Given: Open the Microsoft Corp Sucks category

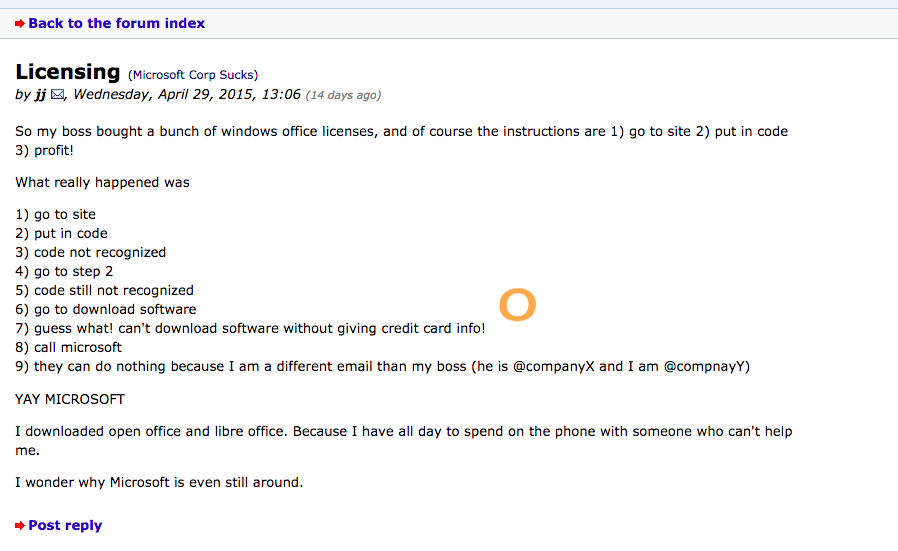Looking at the screenshot, I should (193, 75).
